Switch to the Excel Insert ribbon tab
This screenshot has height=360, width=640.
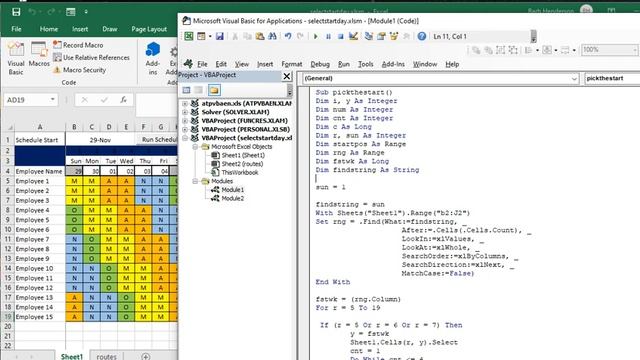pyautogui.click(x=80, y=29)
